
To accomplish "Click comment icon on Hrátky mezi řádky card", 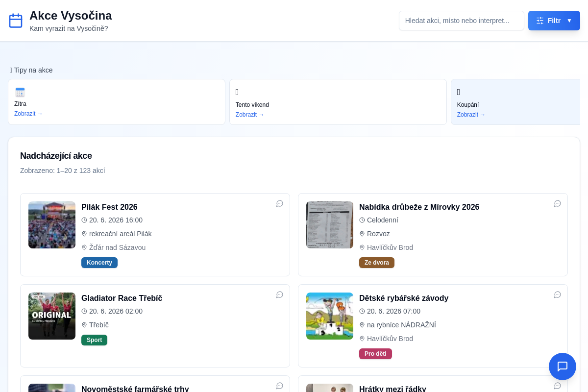I will tap(558, 386).
